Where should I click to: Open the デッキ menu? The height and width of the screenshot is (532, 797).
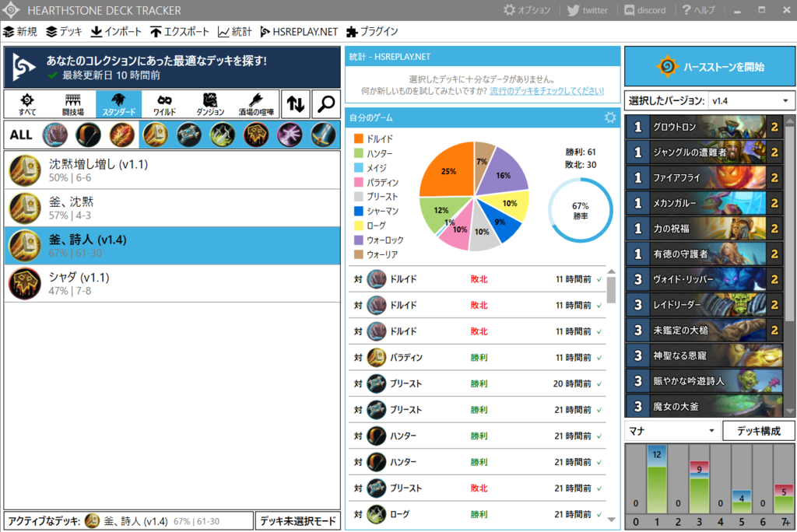(64, 32)
